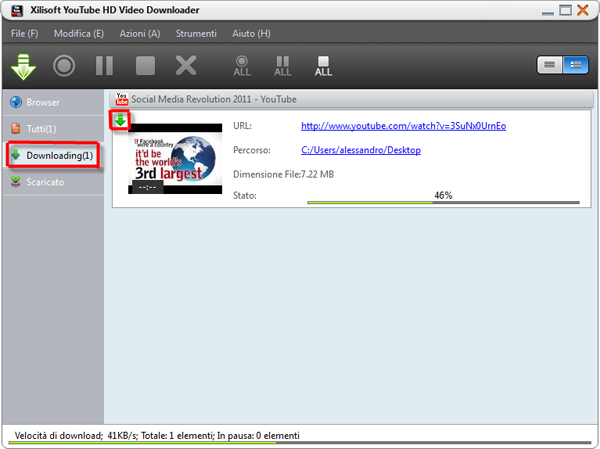Click the Percorso label
The height and width of the screenshot is (449, 600).
click(252, 150)
